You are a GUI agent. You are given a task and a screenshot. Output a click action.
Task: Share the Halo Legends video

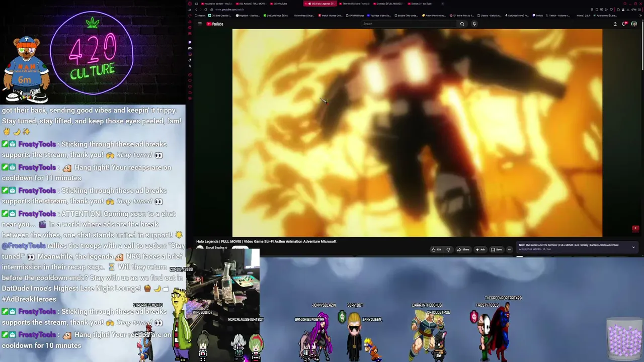[463, 249]
